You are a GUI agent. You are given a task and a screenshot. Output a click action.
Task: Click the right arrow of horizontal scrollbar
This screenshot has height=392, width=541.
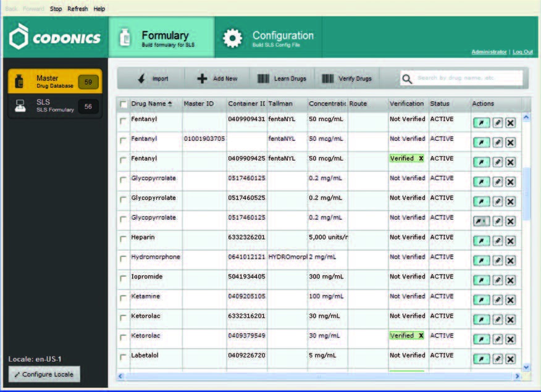517,376
